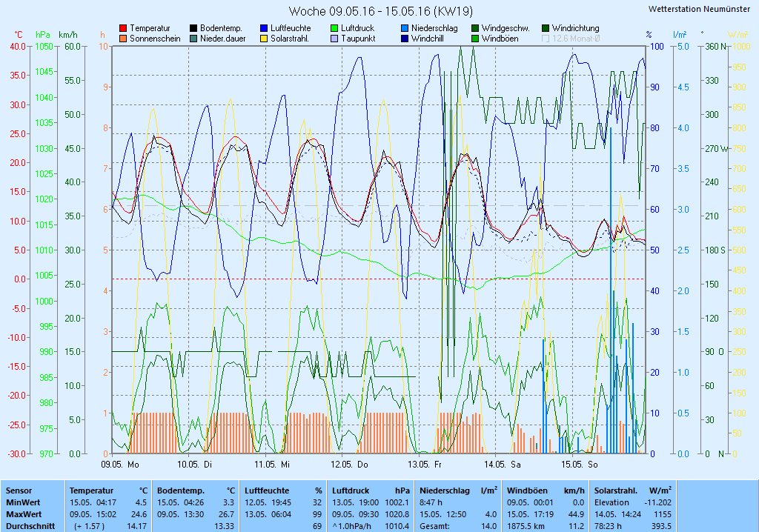This screenshot has width=759, height=532.
Task: Click the Niederschlag total value 14.0
Action: tap(489, 526)
